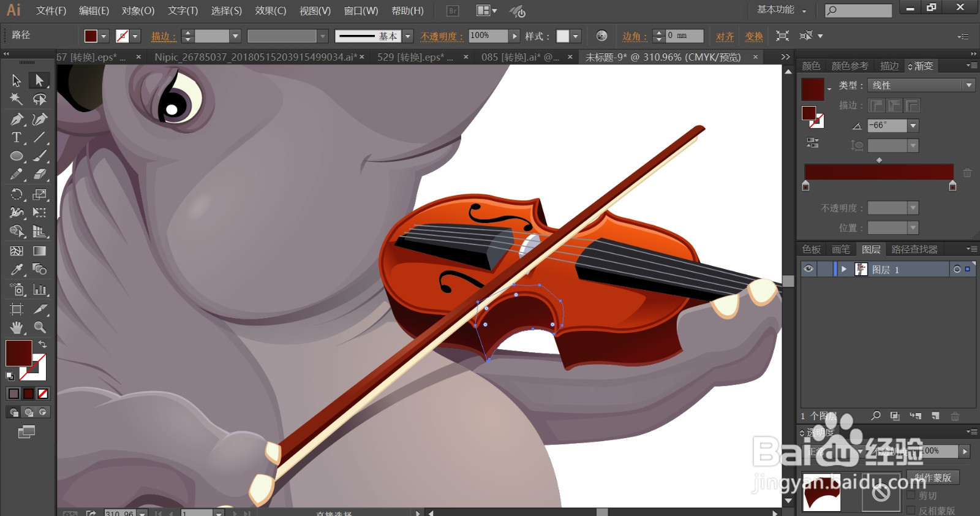Select the Ellipse tool
This screenshot has width=980, height=516.
[17, 156]
